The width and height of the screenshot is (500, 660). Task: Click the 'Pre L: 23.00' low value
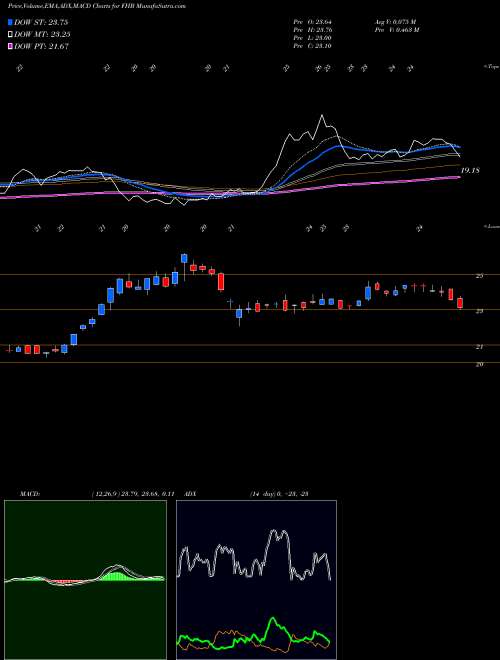coord(313,38)
